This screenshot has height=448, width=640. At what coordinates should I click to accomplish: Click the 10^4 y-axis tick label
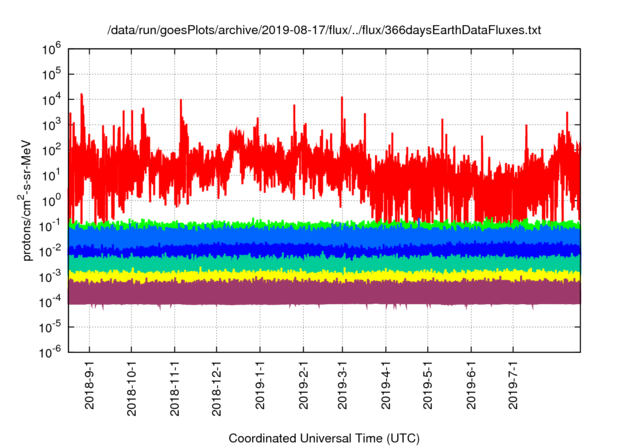tap(51, 100)
